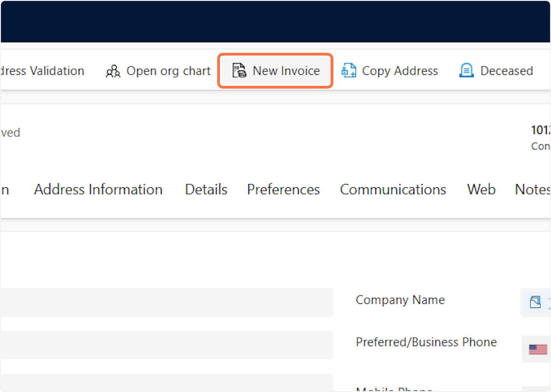Viewport: 551px width, 392px height.
Task: Open the Company Name record pop-out icon
Action: (535, 302)
